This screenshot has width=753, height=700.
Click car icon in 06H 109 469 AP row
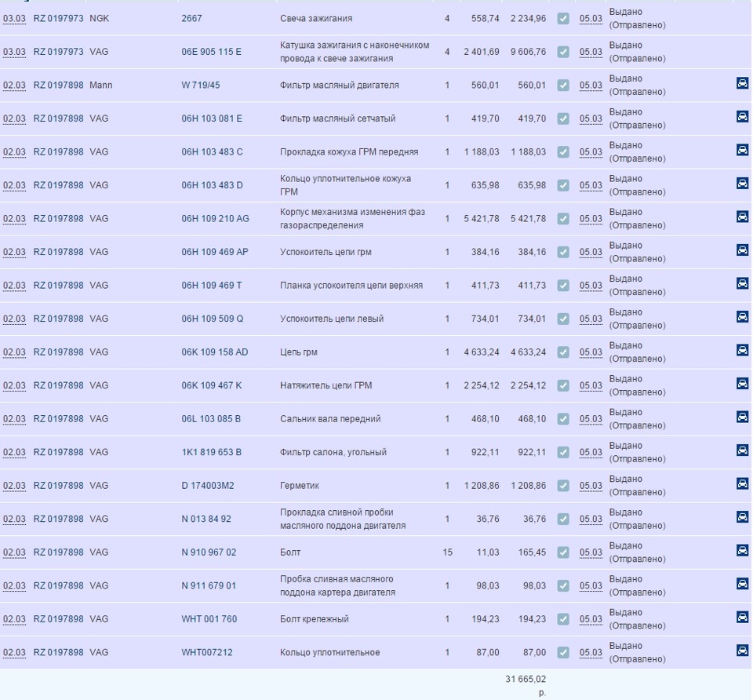[742, 250]
